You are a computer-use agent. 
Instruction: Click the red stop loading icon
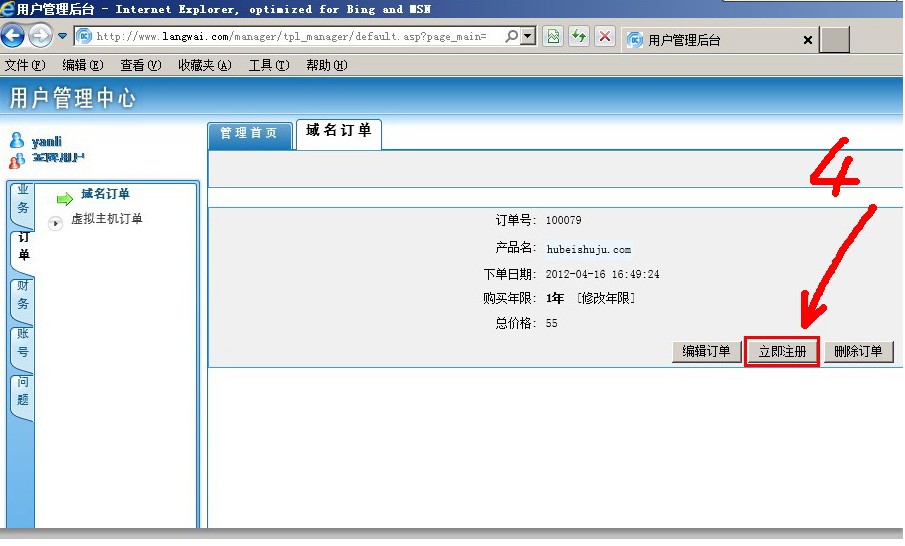click(x=604, y=37)
